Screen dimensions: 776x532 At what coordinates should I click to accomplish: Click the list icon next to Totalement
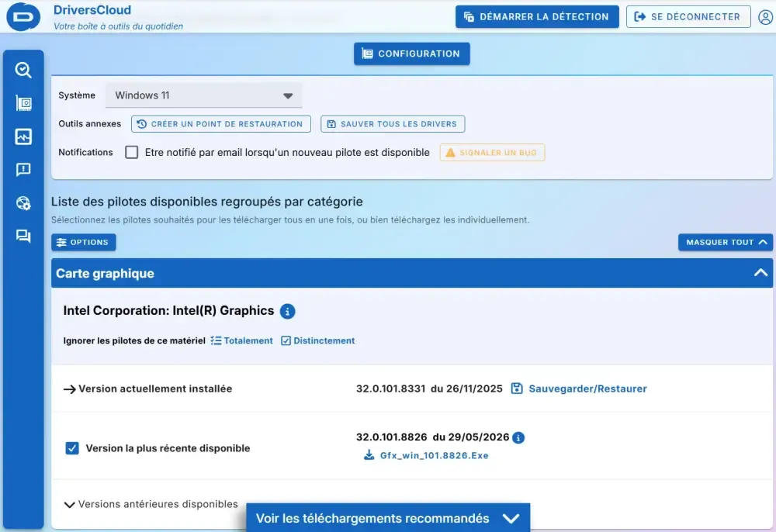tap(216, 340)
